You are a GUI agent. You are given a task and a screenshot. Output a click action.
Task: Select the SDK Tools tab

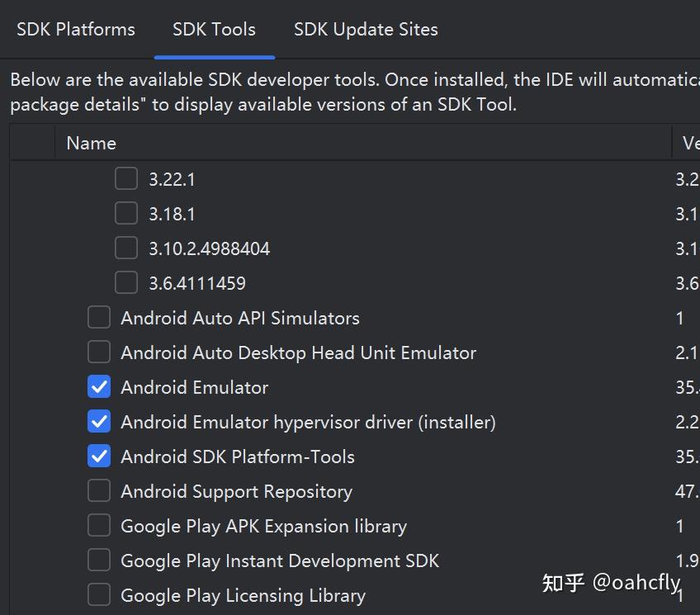[214, 29]
